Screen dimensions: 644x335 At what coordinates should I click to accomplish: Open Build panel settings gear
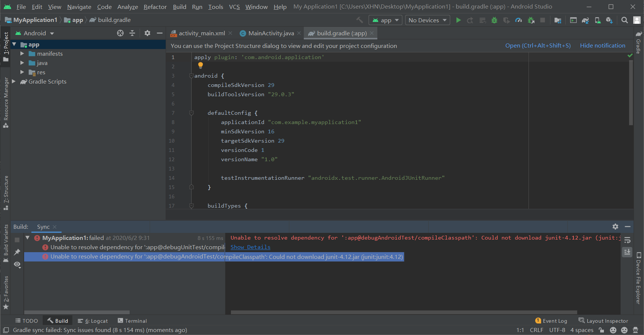615,227
